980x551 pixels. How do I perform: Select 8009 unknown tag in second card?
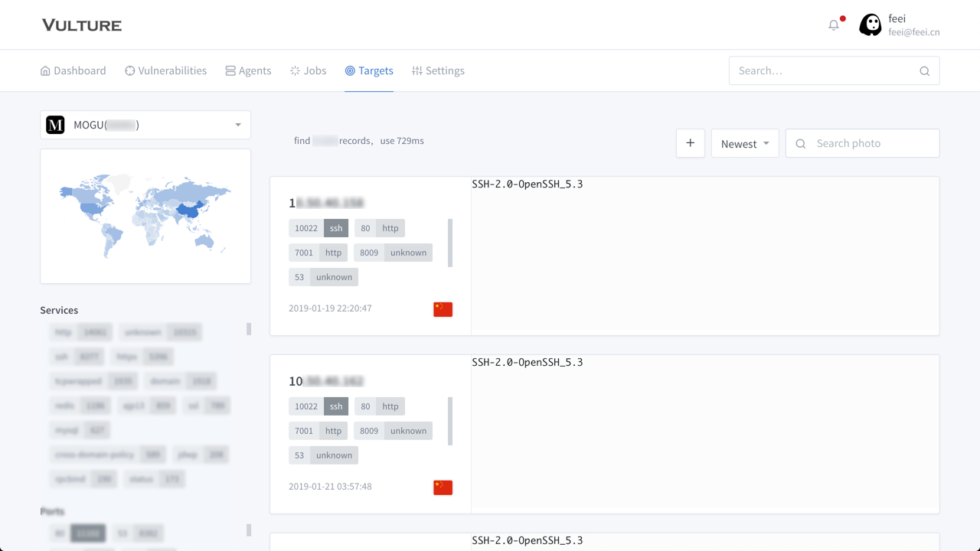tap(393, 431)
